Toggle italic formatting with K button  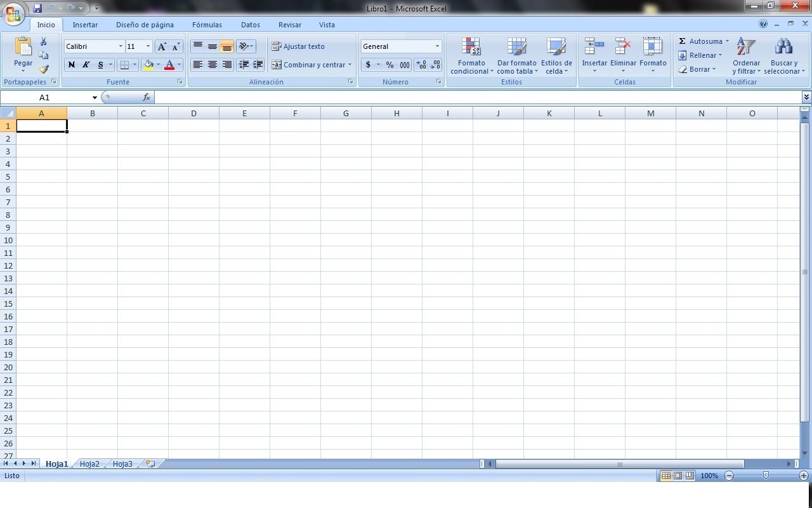[86, 65]
